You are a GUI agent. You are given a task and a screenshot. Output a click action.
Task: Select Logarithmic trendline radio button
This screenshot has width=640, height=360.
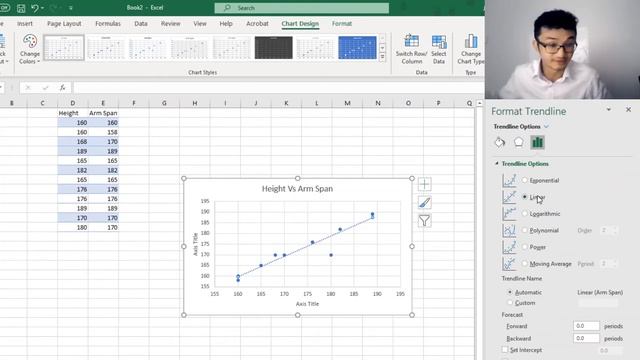click(525, 213)
